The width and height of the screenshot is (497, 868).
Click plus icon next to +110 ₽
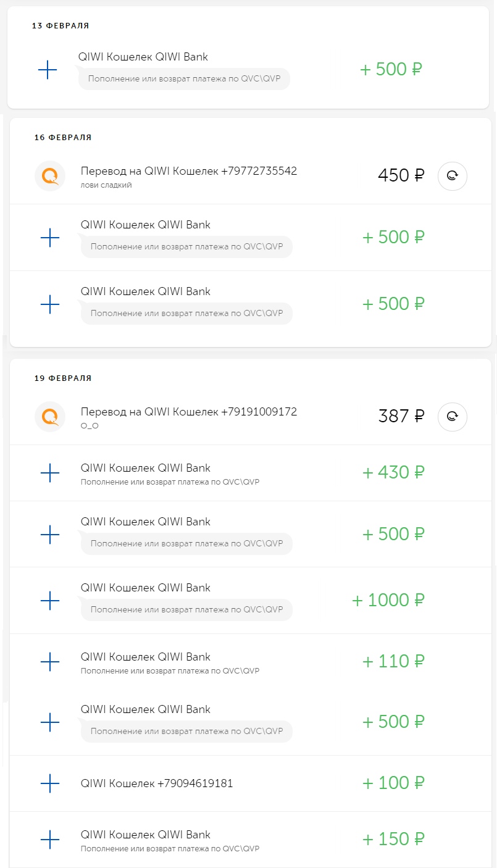pos(50,662)
